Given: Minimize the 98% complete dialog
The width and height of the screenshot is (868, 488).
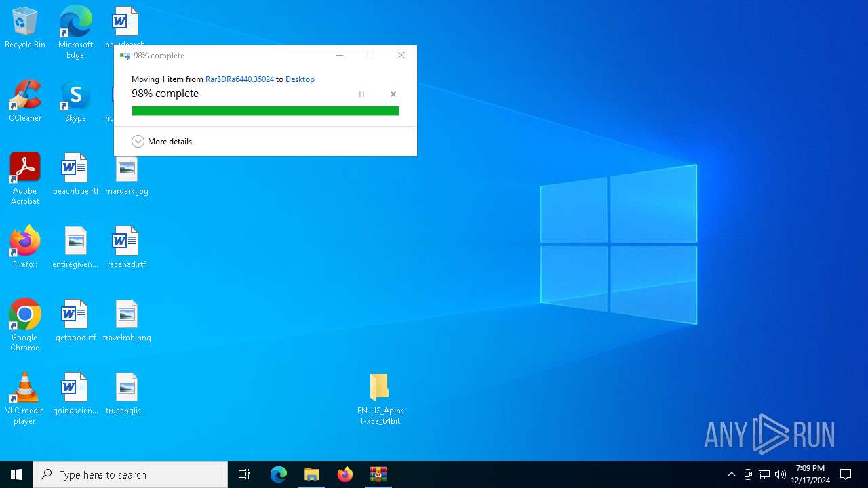Looking at the screenshot, I should [x=340, y=56].
